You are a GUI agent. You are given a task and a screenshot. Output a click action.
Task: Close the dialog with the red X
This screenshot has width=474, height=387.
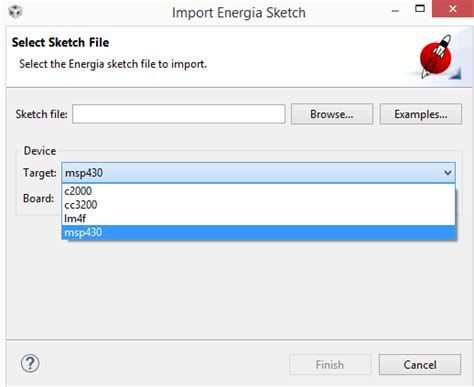pos(453,9)
